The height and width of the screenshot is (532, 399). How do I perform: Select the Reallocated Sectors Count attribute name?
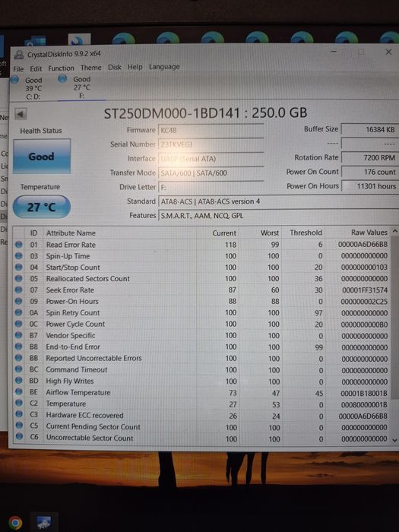click(88, 279)
